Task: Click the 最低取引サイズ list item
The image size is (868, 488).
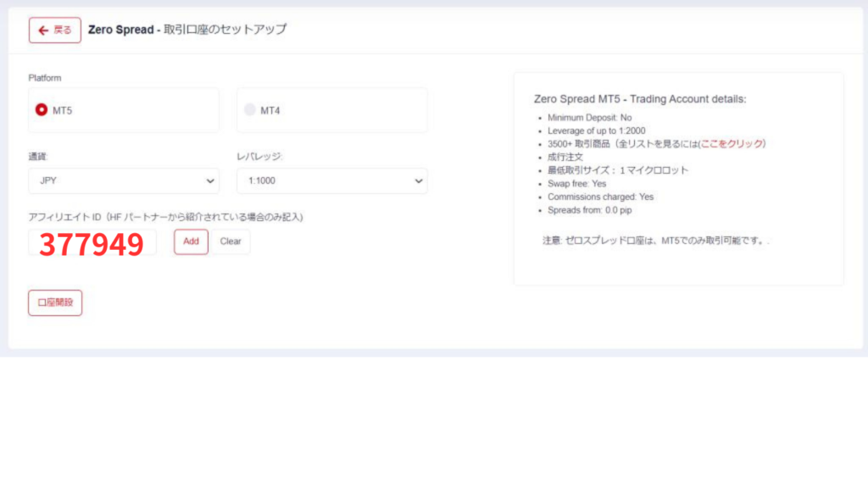Action: (x=618, y=170)
